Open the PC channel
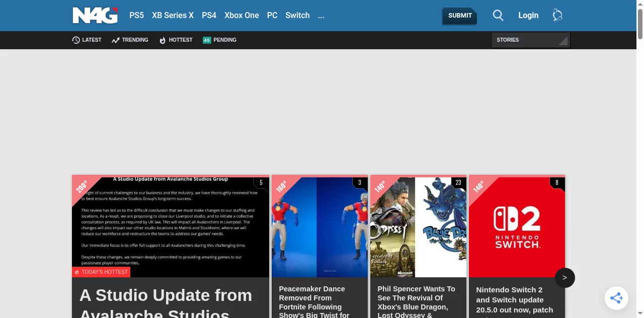This screenshot has width=644, height=318. point(272,15)
